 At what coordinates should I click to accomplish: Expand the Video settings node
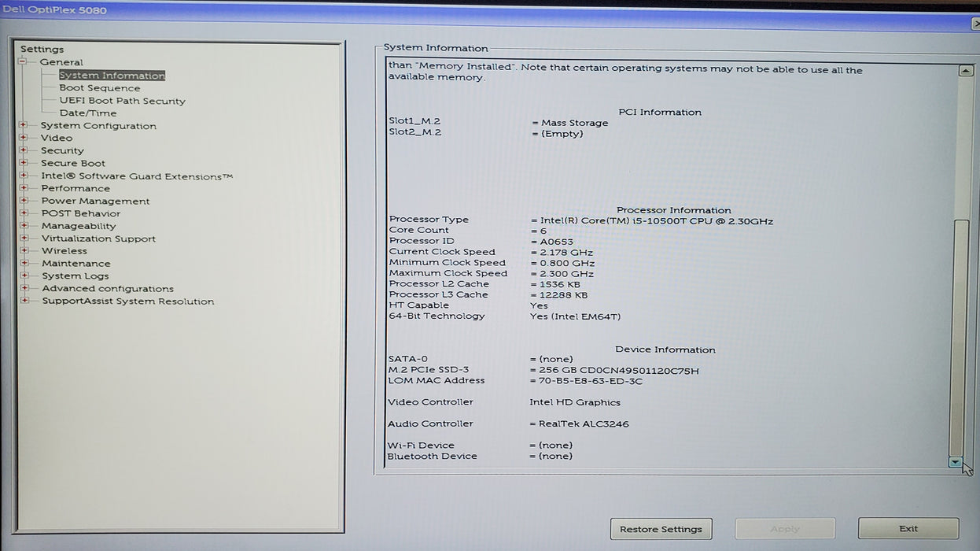tap(24, 138)
